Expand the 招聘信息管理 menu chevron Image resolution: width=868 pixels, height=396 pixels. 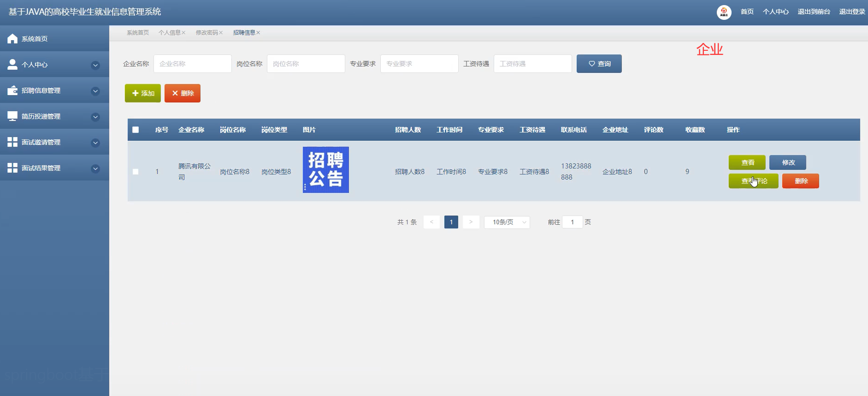point(95,91)
